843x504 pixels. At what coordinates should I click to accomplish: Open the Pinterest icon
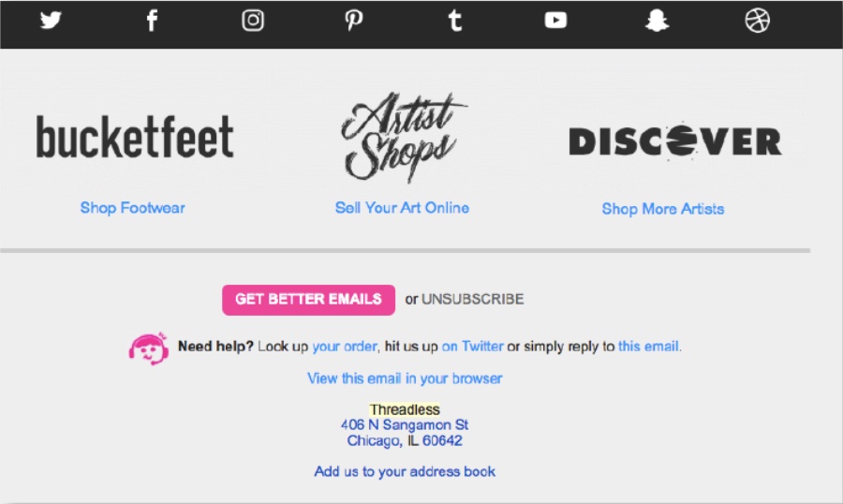click(353, 21)
